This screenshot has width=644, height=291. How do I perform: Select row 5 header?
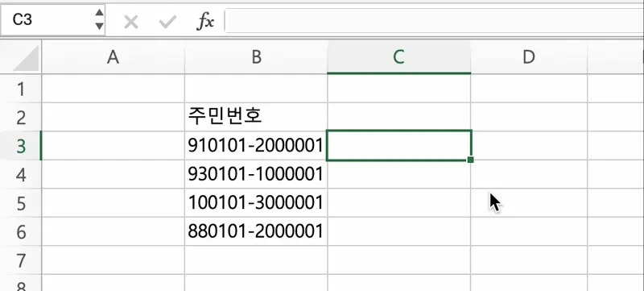[x=21, y=203]
